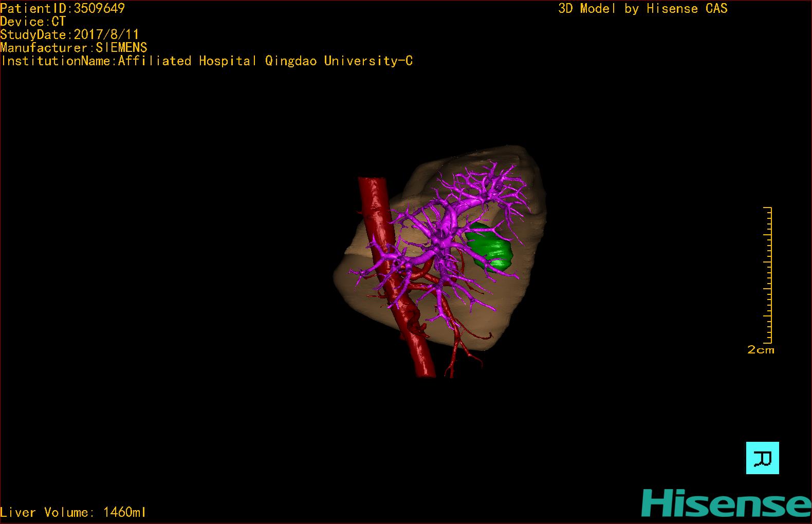Screen dimensions: 812x524
Task: Select the green tumor in the liver model
Action: pyautogui.click(x=490, y=248)
